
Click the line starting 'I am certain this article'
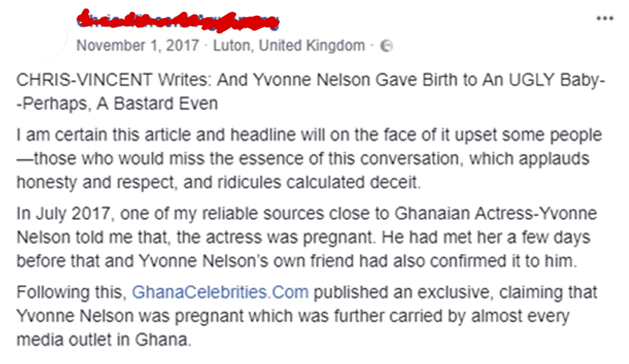309,135
